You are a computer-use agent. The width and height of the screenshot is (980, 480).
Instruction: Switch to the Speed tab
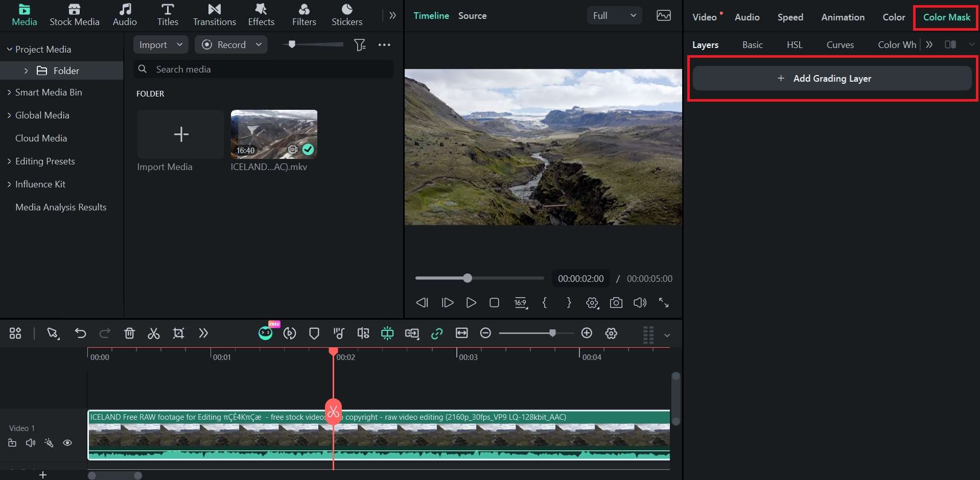790,17
